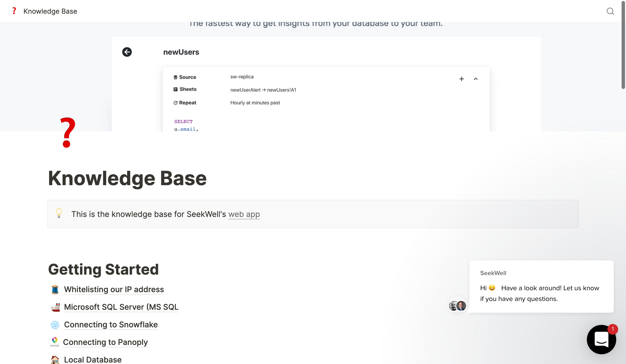
Task: Click the house icon beside Local Database
Action: pyautogui.click(x=55, y=360)
